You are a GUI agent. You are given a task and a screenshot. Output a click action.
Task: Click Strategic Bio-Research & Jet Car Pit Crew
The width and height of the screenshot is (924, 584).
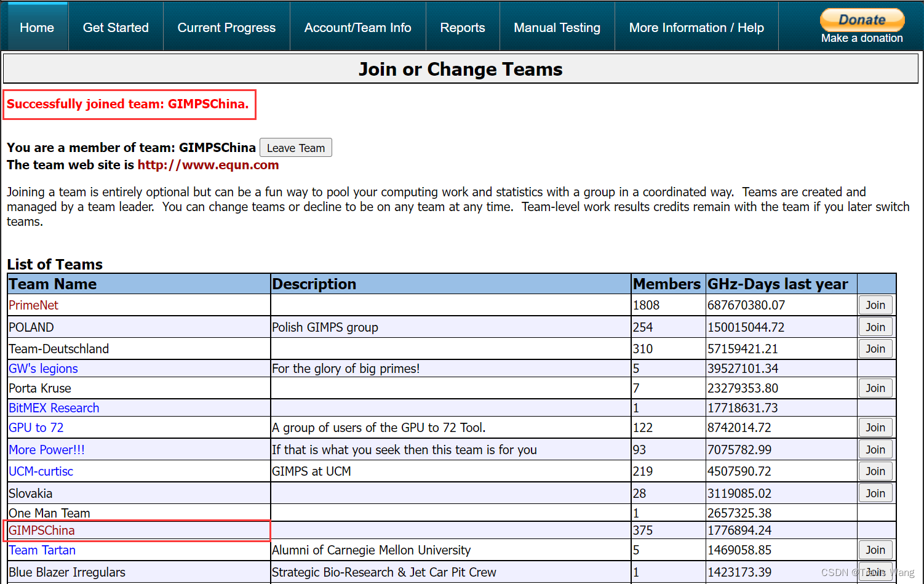(384, 572)
